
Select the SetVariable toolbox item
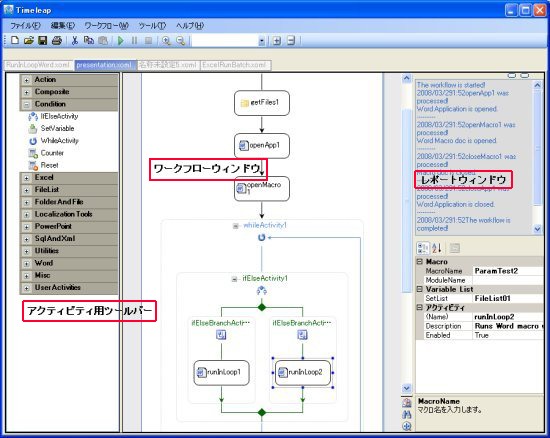click(x=52, y=128)
